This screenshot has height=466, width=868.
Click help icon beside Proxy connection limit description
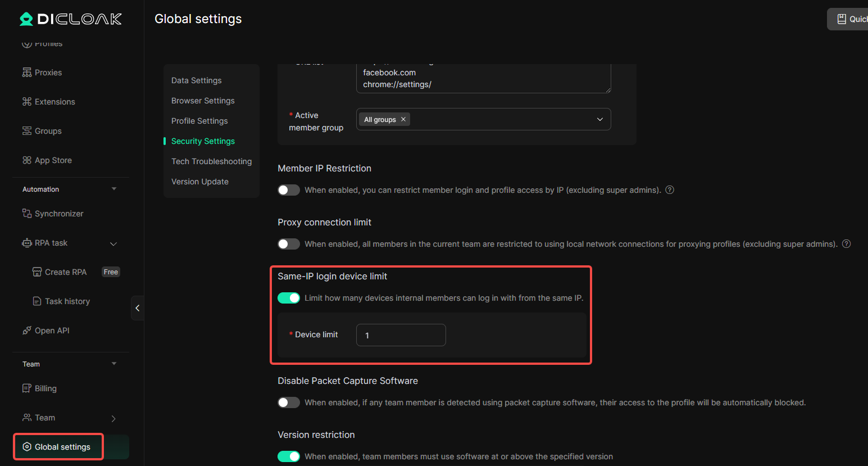(847, 244)
